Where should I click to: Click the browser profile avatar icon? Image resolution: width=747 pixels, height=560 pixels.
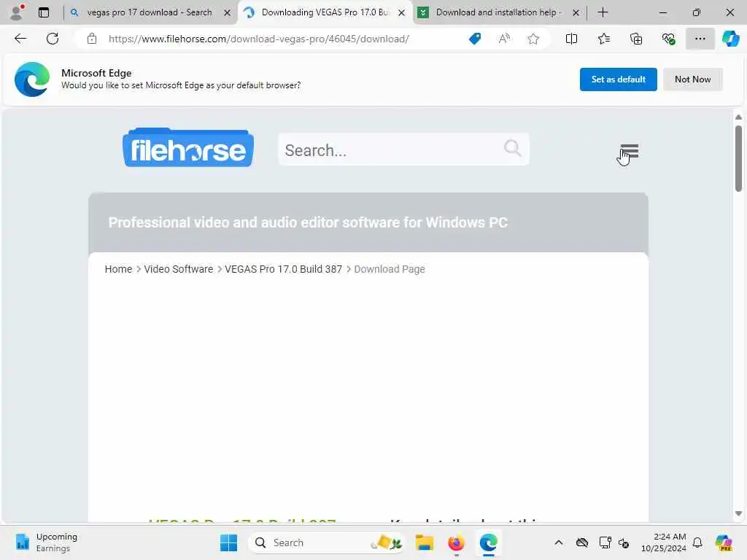tap(17, 12)
